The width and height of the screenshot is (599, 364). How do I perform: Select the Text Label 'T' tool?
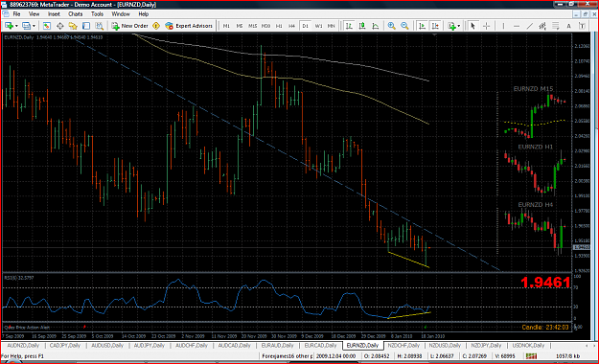(582, 26)
